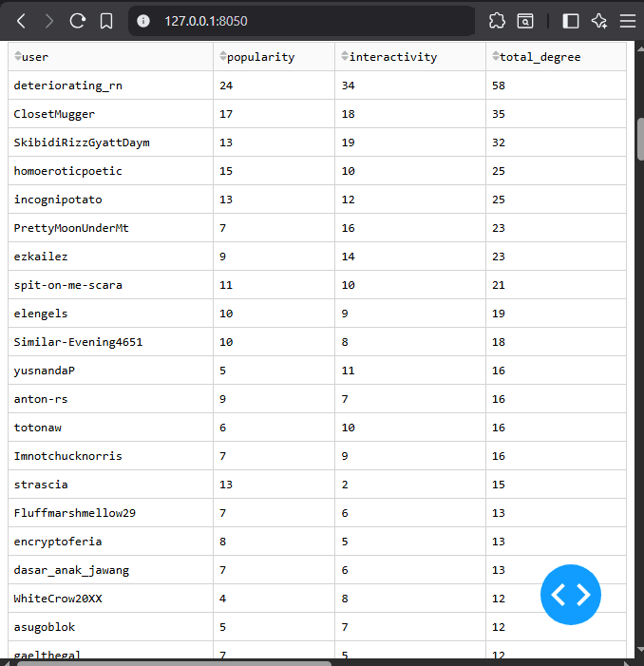644x666 pixels.
Task: Click the scroll up arrow on the right
Action: (x=640, y=49)
